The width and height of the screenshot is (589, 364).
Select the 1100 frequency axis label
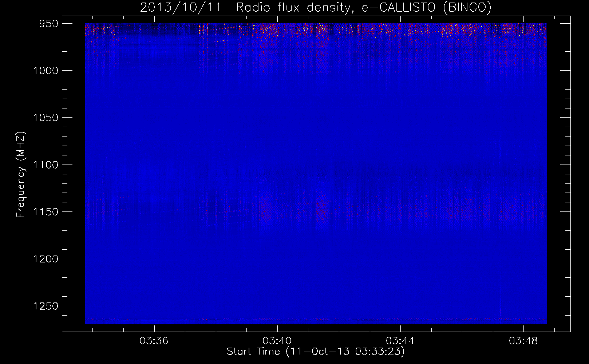46,165
